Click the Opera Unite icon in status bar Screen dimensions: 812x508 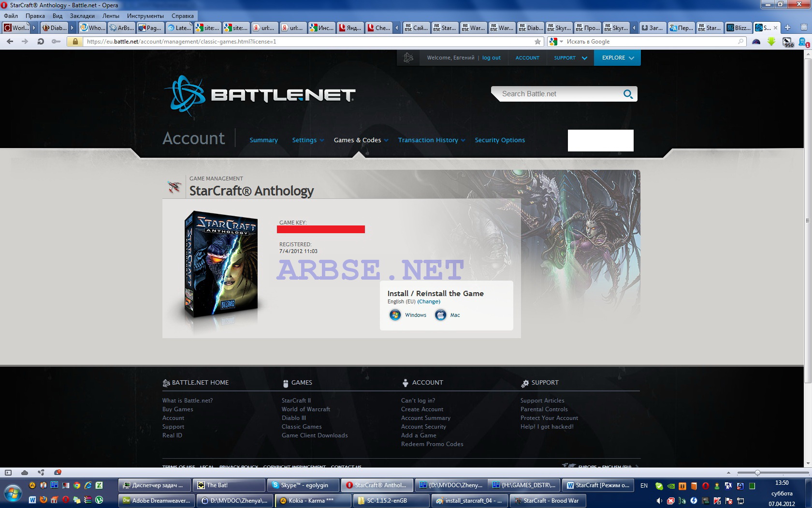[41, 473]
